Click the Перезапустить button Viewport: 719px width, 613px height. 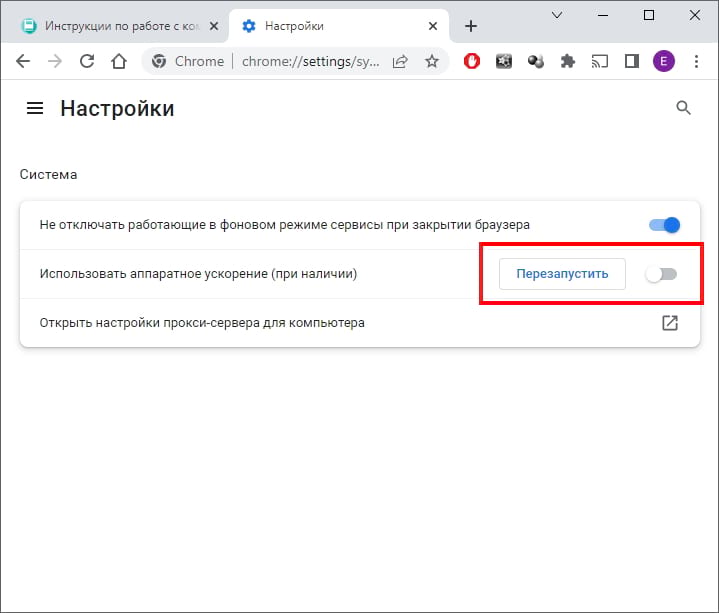(562, 274)
